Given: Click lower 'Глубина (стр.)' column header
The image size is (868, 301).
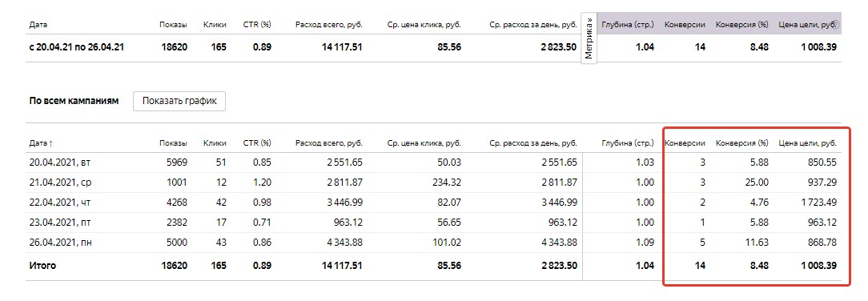Looking at the screenshot, I should tap(628, 143).
